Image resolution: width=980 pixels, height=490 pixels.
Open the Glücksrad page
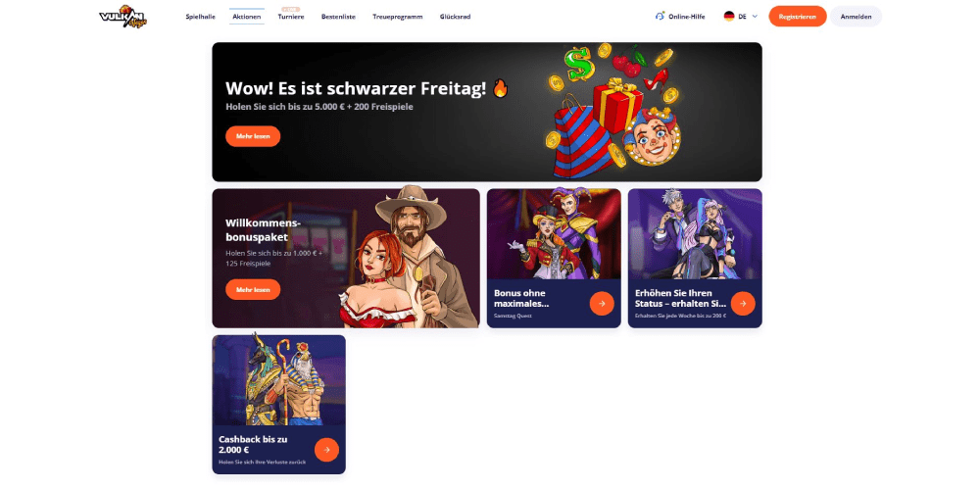point(455,17)
